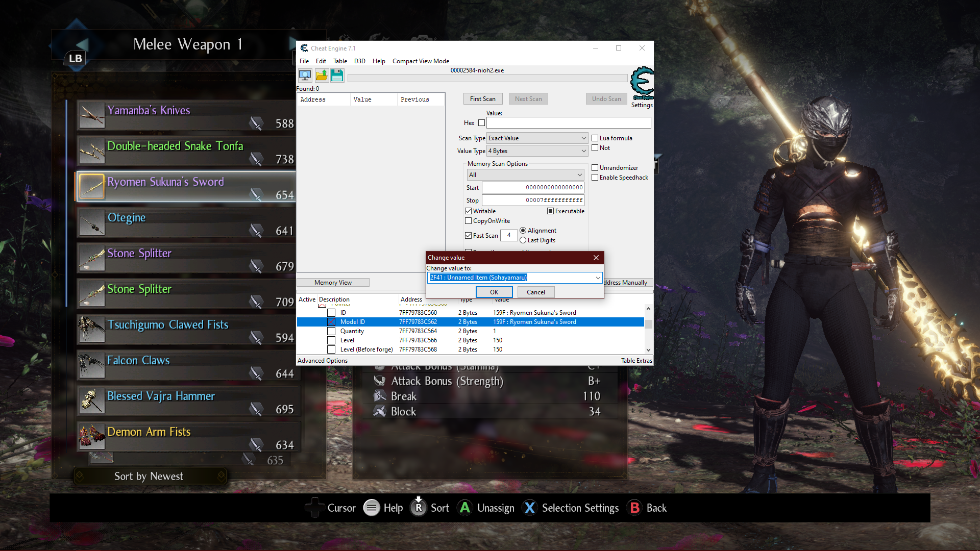980x551 pixels.
Task: Enable the CopyOnWrite checkbox
Action: (x=468, y=220)
